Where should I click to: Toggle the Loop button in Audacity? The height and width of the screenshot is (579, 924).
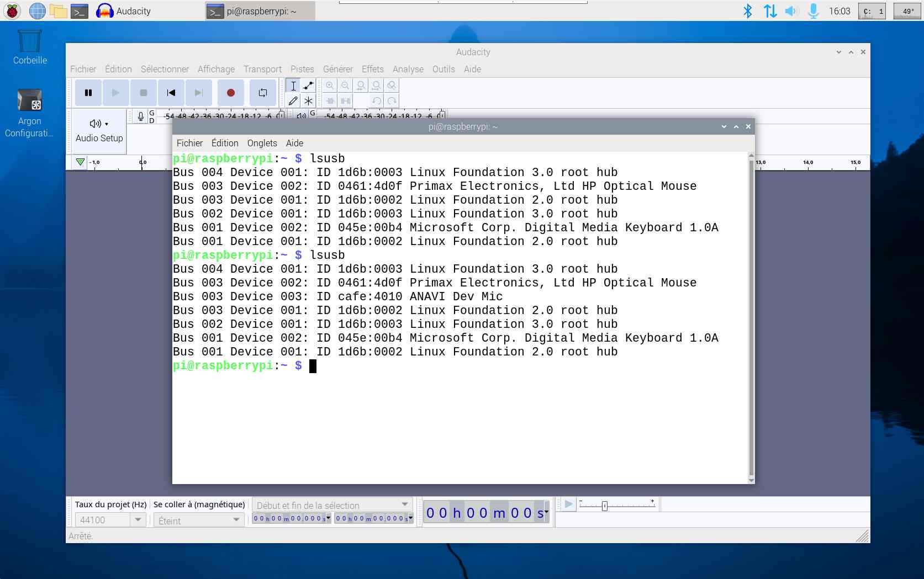[263, 93]
